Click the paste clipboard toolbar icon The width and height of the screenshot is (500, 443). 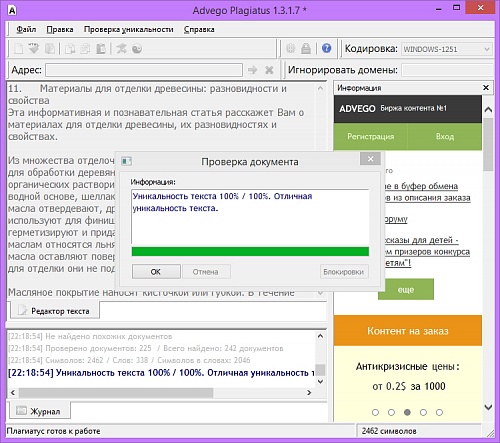tap(101, 49)
